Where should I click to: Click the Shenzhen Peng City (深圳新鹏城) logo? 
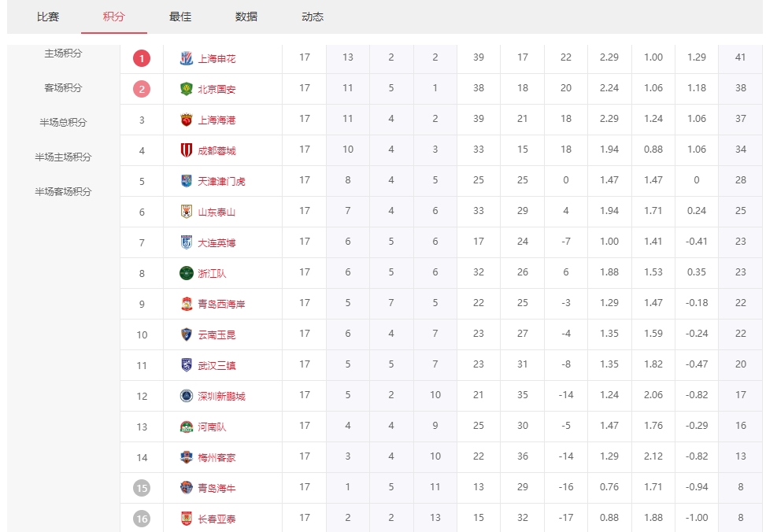186,396
